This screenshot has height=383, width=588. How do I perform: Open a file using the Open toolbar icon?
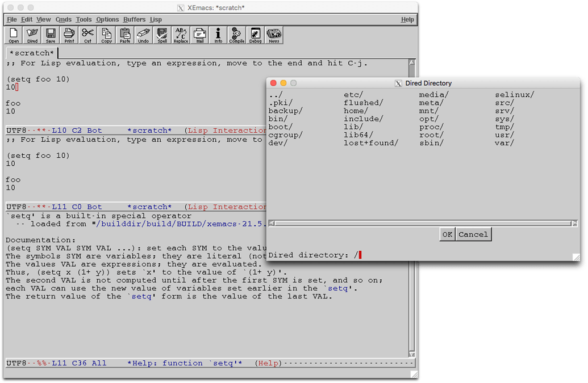(x=13, y=35)
